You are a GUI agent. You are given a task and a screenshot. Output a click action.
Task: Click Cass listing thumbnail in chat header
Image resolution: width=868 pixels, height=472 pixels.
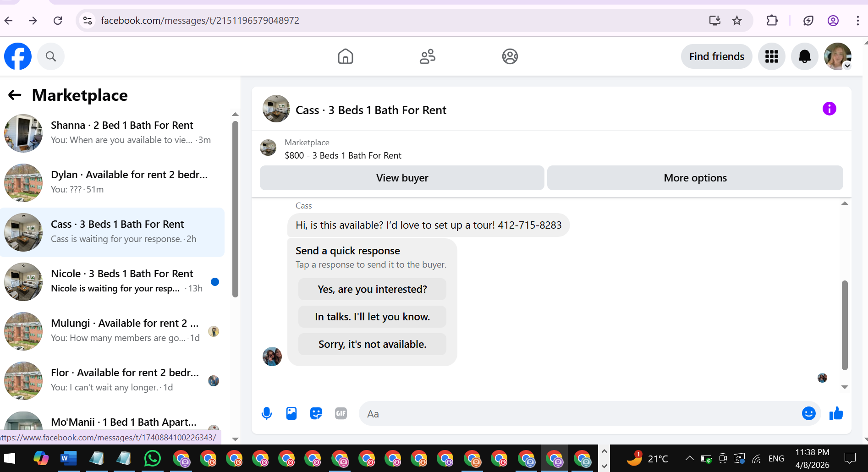pos(276,109)
